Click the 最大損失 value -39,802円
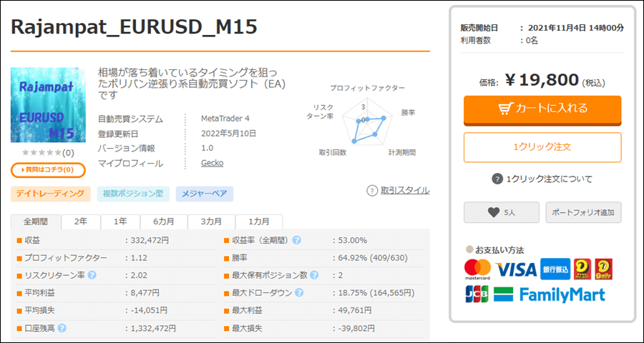The height and width of the screenshot is (343, 644). coord(356,328)
